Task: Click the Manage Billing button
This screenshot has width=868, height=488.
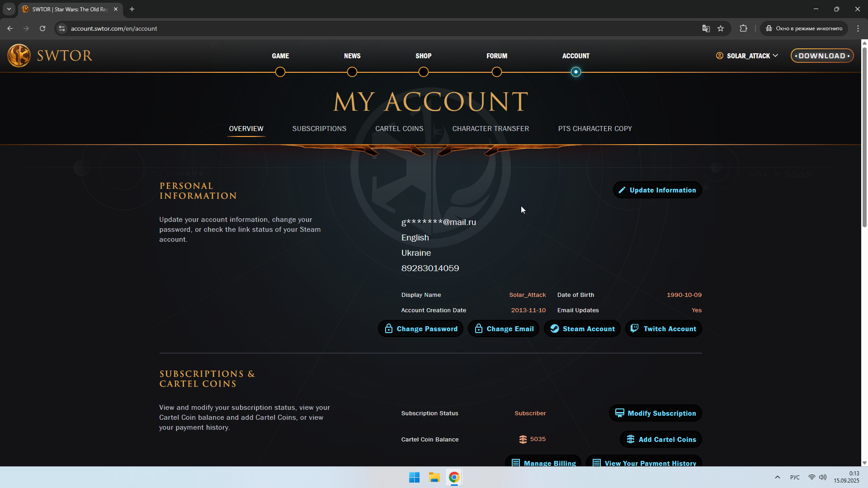Action: tap(543, 461)
